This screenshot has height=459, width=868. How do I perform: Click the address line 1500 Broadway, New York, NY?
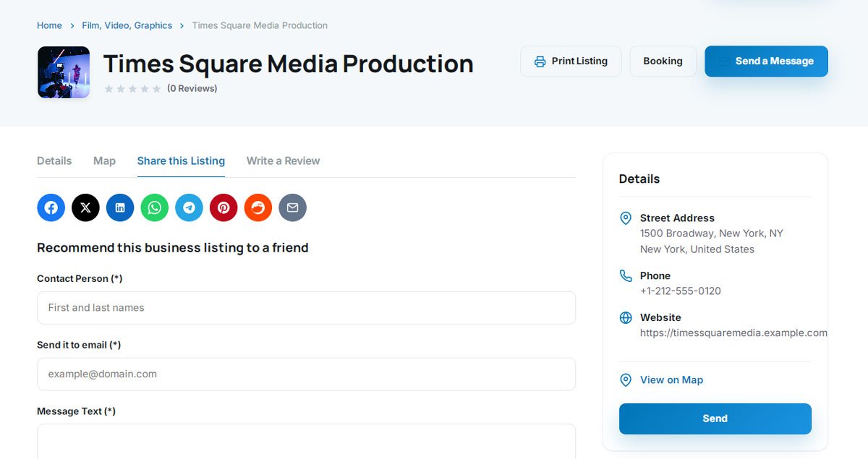coord(712,233)
